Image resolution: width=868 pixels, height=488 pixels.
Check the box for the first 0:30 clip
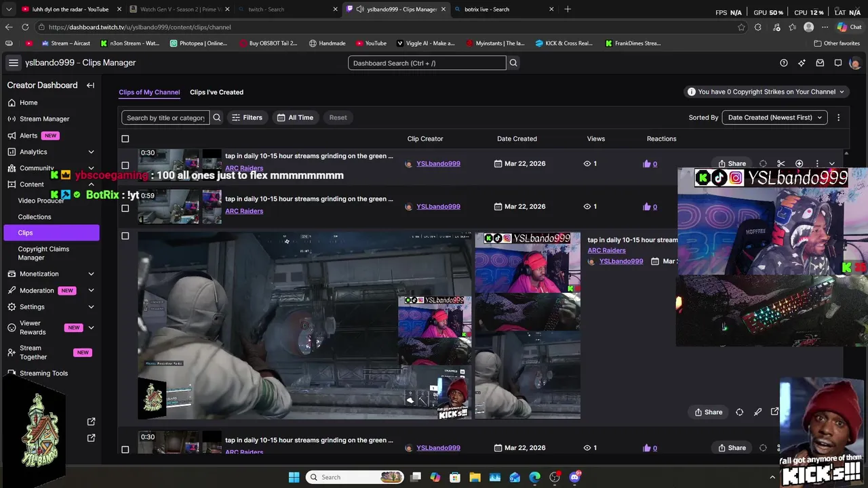point(125,165)
